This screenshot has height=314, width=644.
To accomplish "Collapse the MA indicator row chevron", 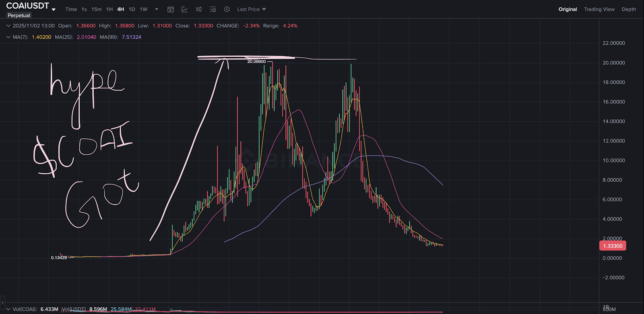I will (x=8, y=37).
